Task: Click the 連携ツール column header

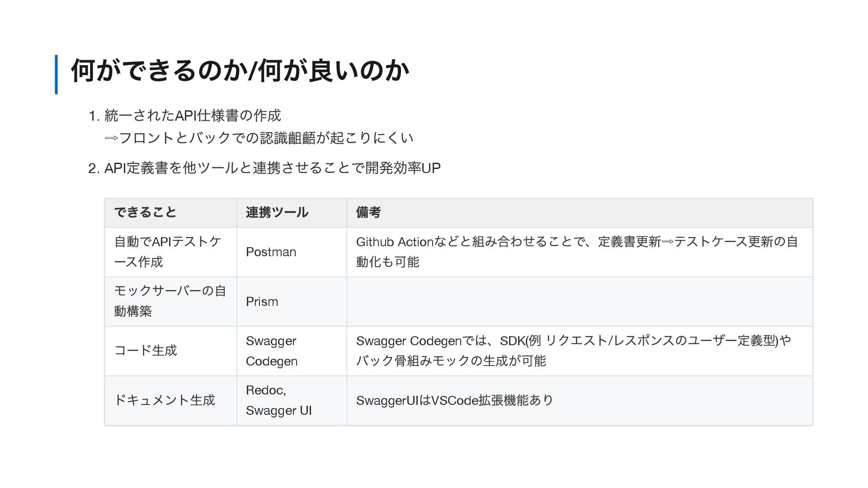Action: click(x=277, y=212)
